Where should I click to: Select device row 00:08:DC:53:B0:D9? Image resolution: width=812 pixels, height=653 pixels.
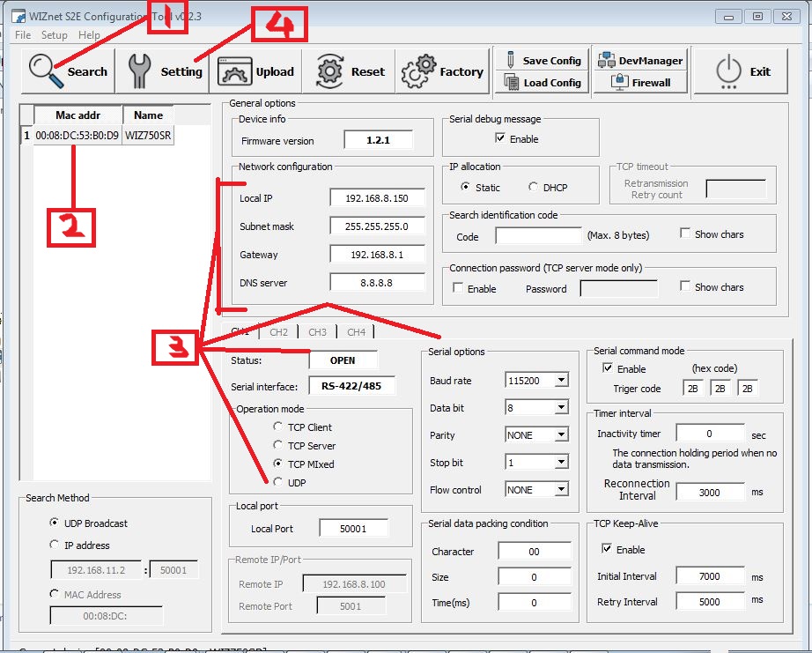(x=78, y=136)
